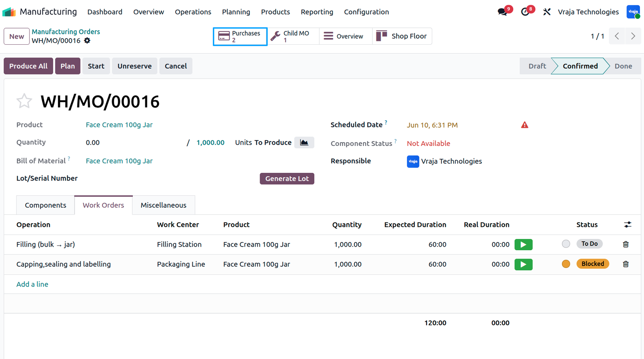Toggle the Capping row orange state circle
This screenshot has width=644, height=359.
tap(566, 264)
